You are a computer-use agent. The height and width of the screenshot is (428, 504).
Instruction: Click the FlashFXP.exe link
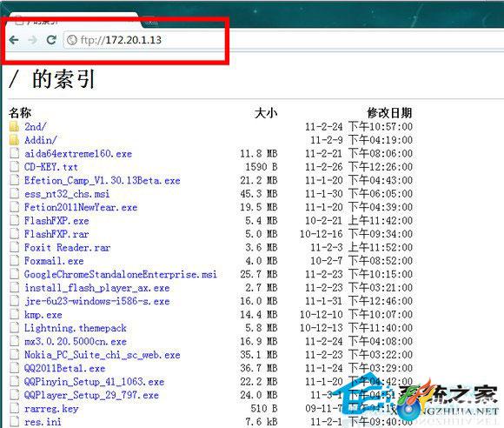point(56,221)
